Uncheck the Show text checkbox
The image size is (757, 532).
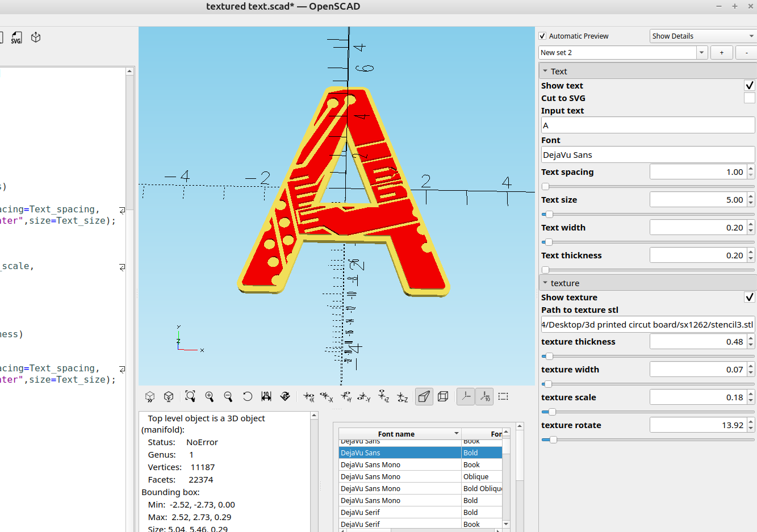coord(749,85)
